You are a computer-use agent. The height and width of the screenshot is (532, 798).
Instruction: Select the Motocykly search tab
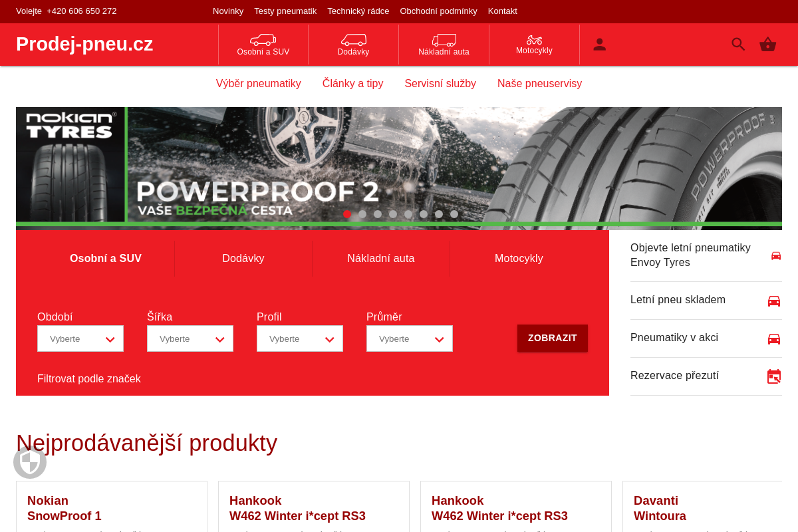click(x=519, y=258)
